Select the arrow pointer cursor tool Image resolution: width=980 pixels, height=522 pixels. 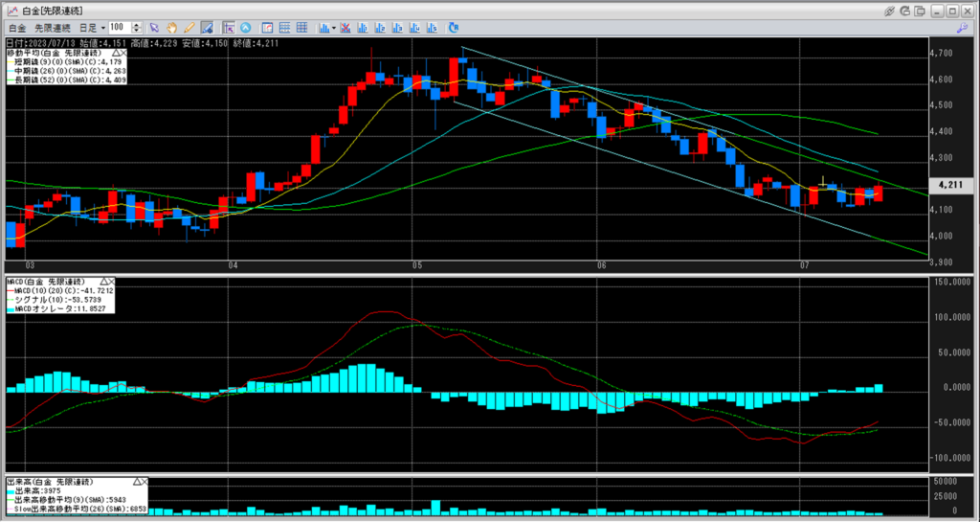[154, 28]
